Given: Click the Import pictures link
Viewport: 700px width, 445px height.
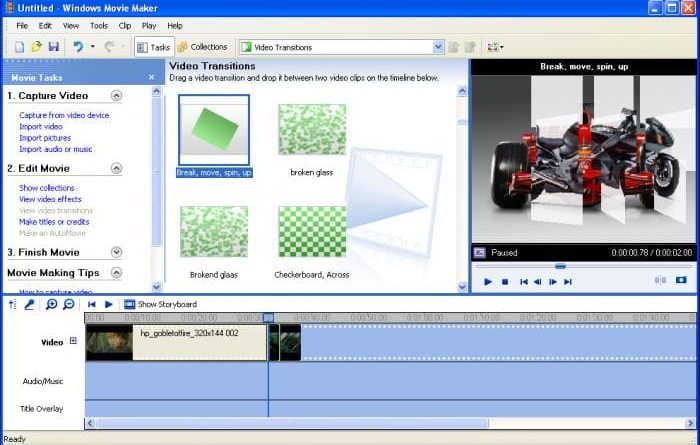Looking at the screenshot, I should [x=45, y=138].
